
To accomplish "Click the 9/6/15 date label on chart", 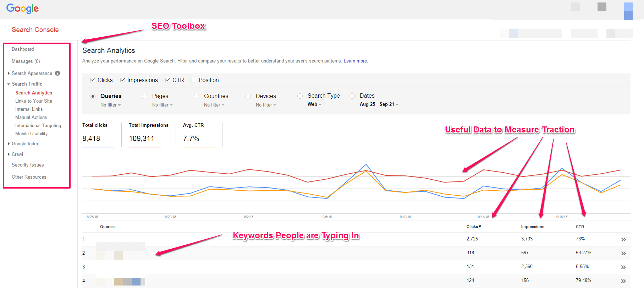I will coord(327,217).
